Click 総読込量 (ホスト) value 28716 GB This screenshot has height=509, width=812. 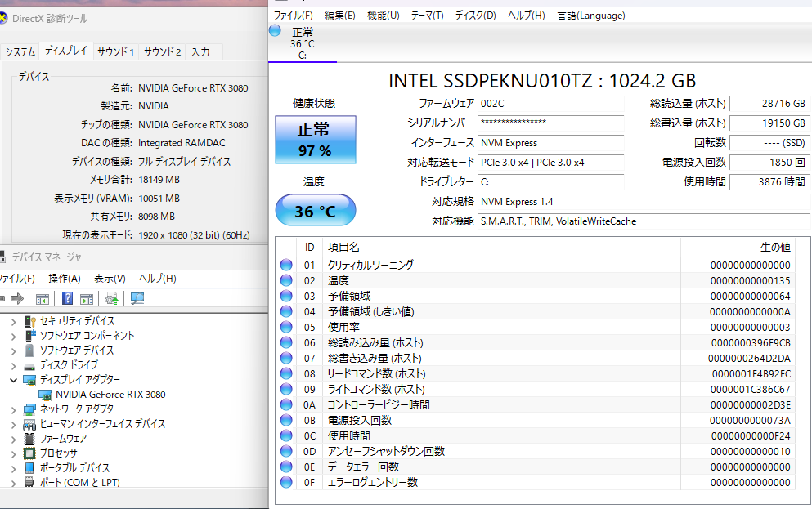pos(769,104)
